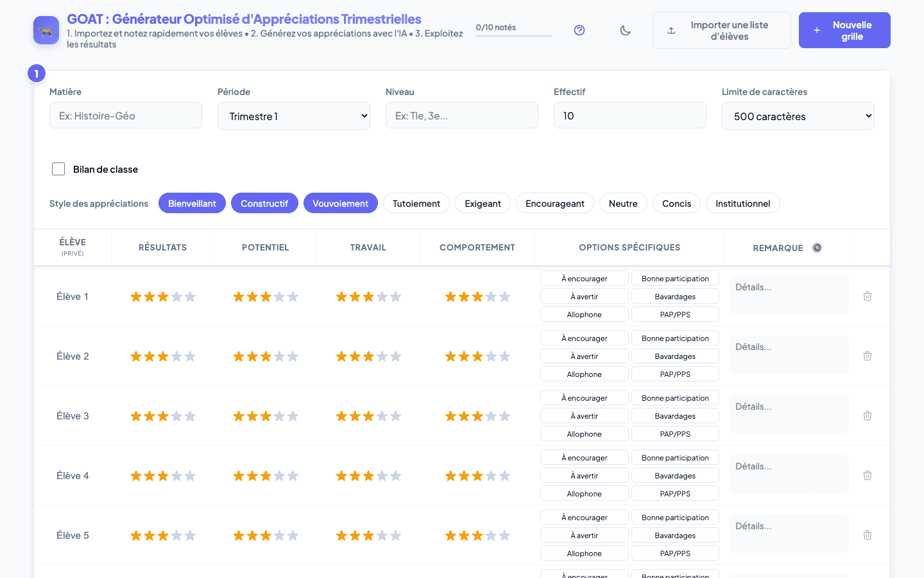Image resolution: width=924 pixels, height=578 pixels.
Task: Set Élève 2 Travail to two stars
Action: click(355, 356)
